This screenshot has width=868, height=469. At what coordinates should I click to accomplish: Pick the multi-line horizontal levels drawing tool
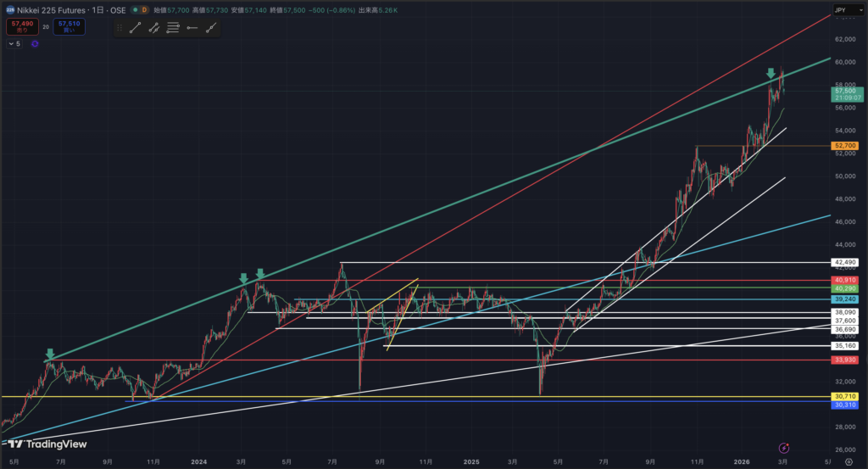tap(173, 28)
